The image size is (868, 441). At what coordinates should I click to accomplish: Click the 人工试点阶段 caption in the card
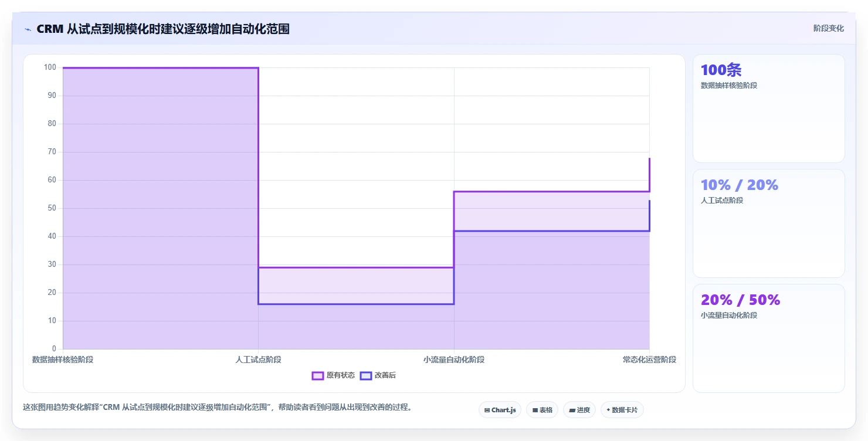coord(722,200)
